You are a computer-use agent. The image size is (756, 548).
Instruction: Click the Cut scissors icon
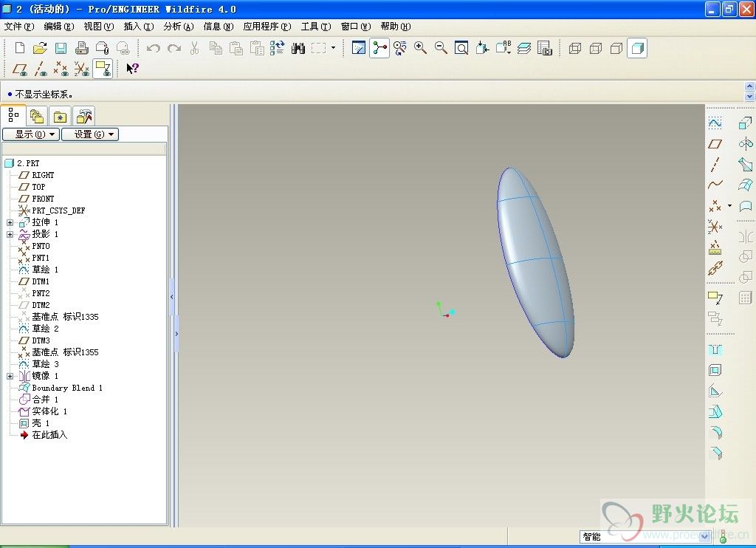[194, 48]
